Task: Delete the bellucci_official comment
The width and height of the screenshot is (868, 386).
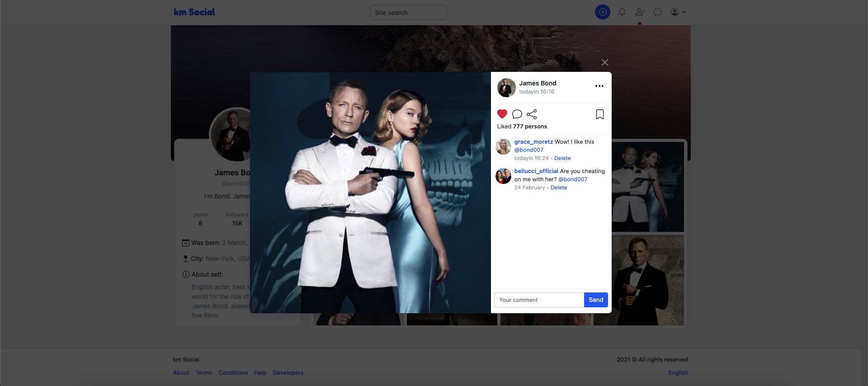Action: 559,188
